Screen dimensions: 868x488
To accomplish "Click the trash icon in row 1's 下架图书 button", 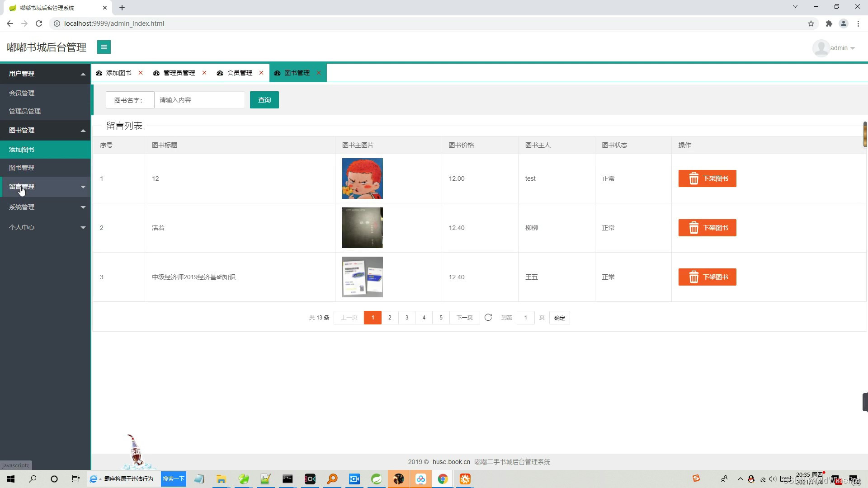I will [693, 178].
